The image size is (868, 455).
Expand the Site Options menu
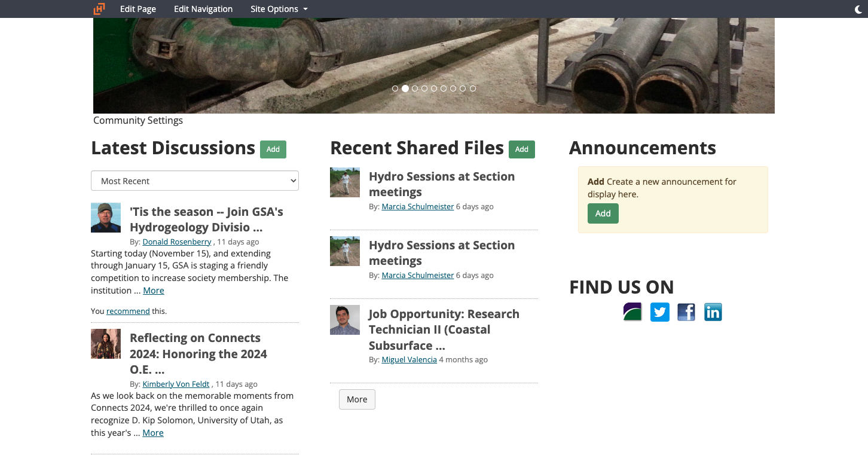click(x=279, y=9)
